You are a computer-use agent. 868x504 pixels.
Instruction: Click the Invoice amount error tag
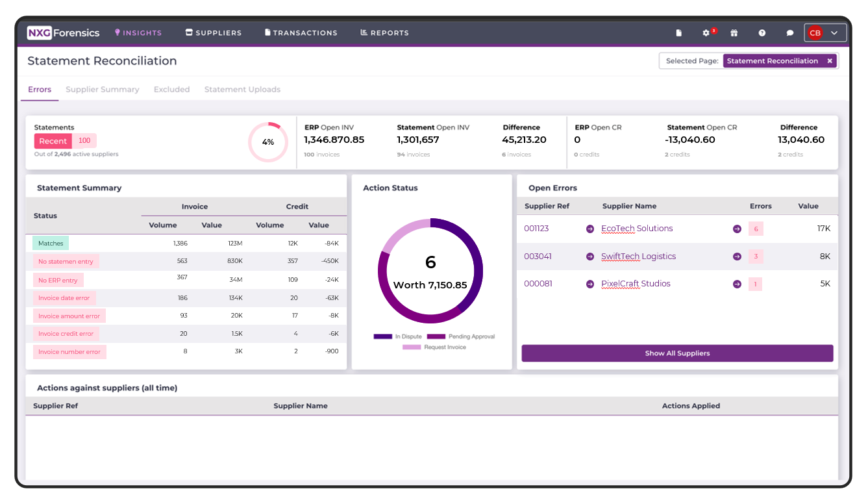pyautogui.click(x=69, y=316)
